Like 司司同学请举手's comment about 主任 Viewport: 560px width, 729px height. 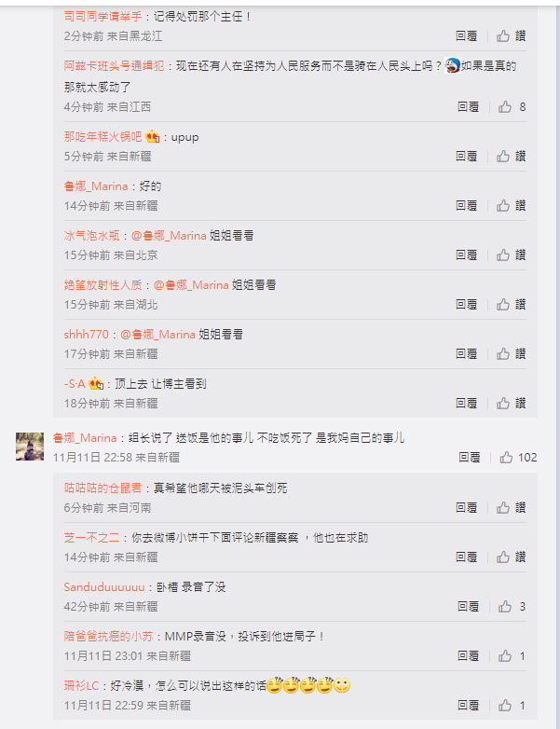click(511, 35)
